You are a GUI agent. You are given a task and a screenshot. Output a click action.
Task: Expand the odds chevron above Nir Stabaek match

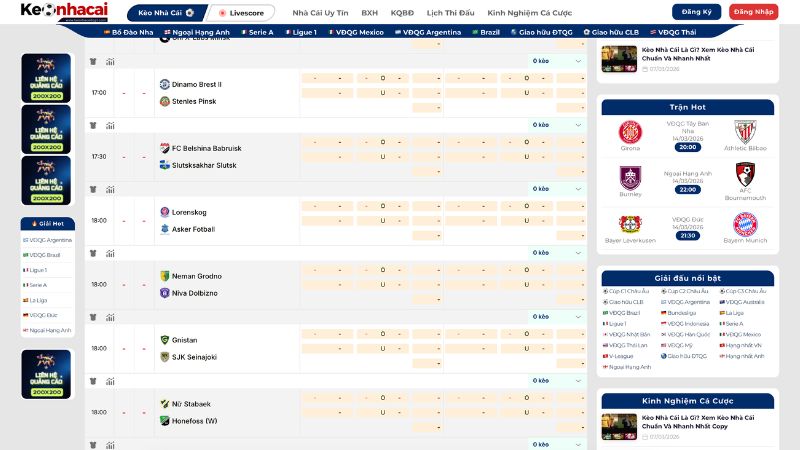578,381
